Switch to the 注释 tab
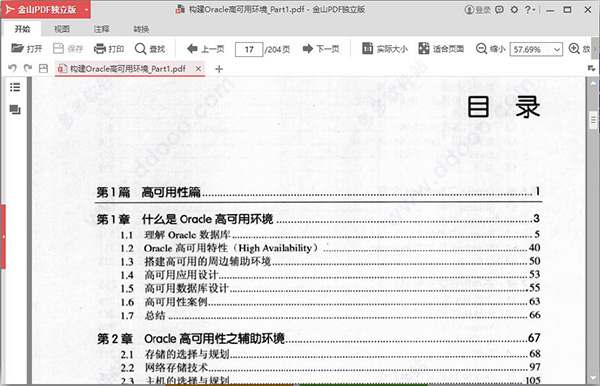Viewport: 600px width, 386px height. (101, 29)
